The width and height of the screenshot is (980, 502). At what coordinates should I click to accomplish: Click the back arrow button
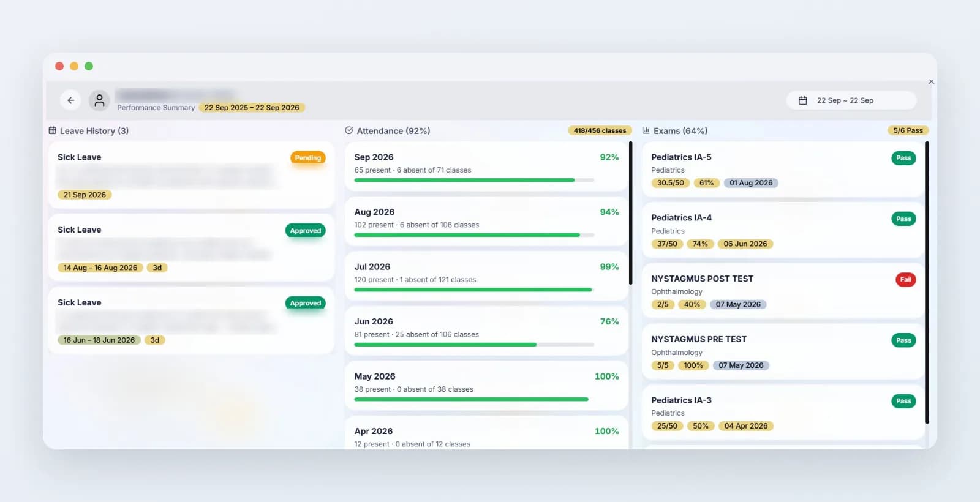tap(71, 100)
